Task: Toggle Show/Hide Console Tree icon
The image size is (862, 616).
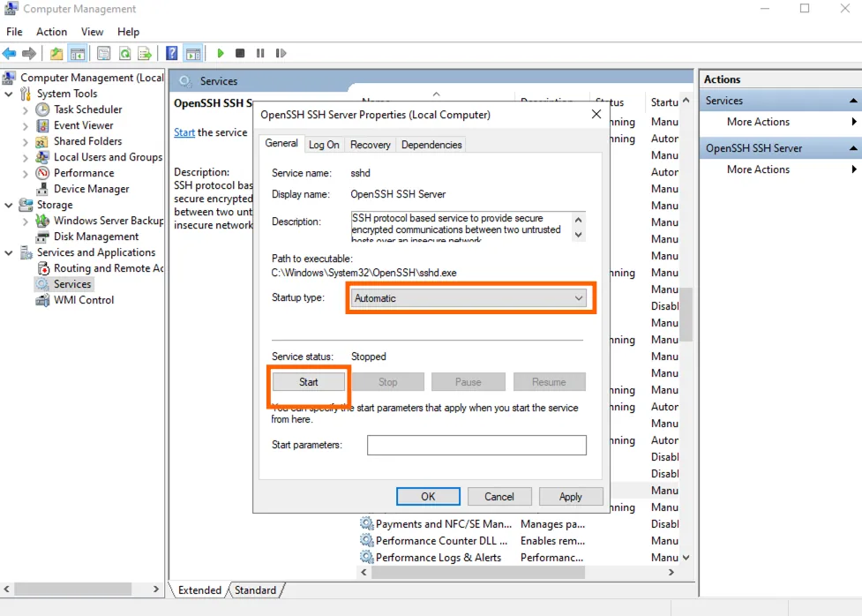Action: (78, 53)
